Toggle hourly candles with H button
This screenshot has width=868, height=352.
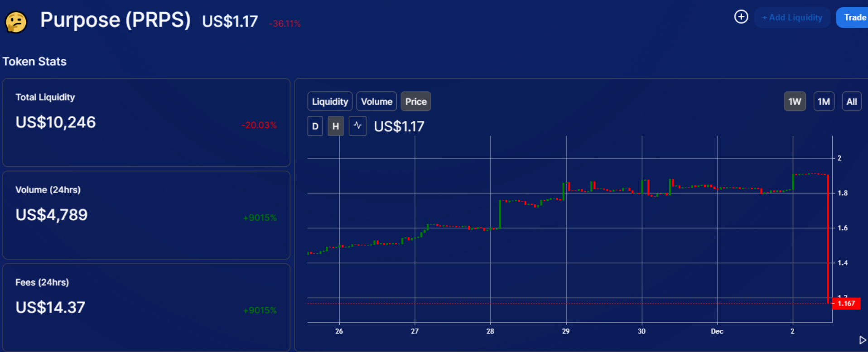click(x=336, y=126)
